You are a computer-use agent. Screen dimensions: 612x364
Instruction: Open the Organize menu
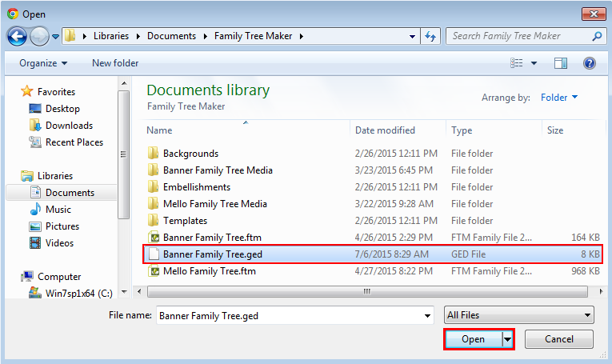coord(43,63)
